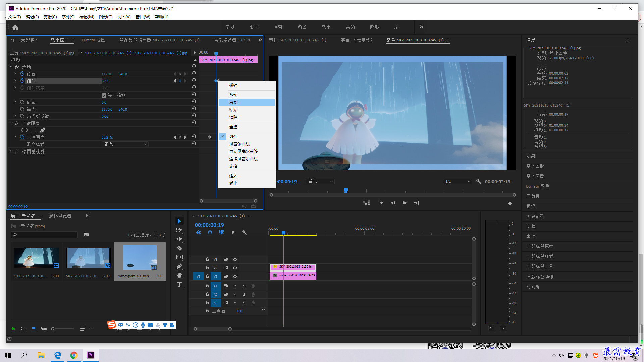Viewport: 644px width, 362px height.
Task: Select the Razor tool
Action: (179, 248)
